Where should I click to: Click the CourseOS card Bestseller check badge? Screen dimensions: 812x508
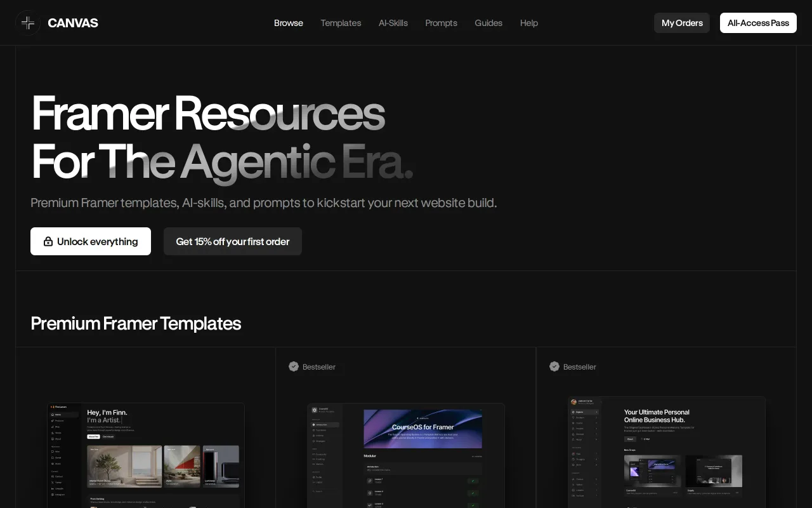click(294, 366)
